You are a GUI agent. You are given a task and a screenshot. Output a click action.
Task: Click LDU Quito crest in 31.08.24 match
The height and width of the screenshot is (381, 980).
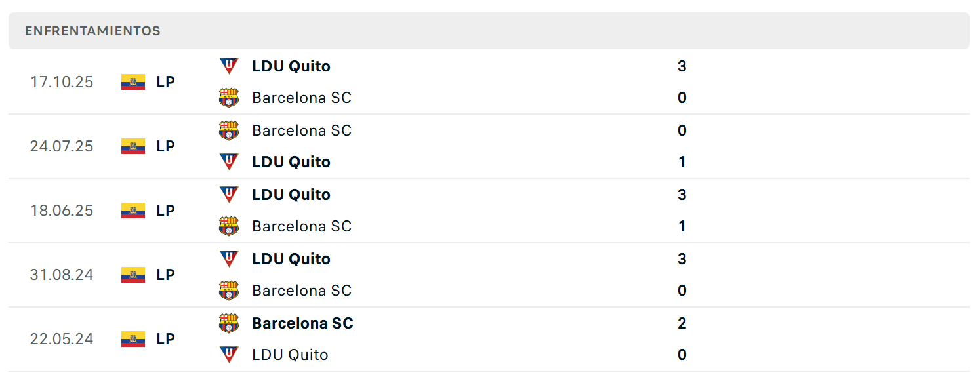229,258
